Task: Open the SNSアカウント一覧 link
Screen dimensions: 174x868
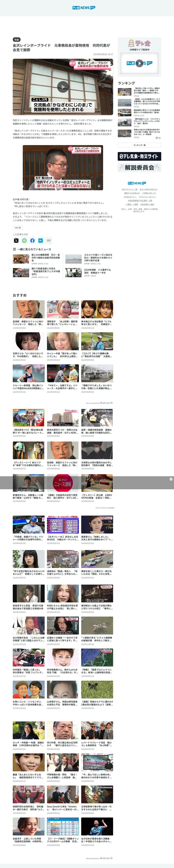Action: [129, 189]
